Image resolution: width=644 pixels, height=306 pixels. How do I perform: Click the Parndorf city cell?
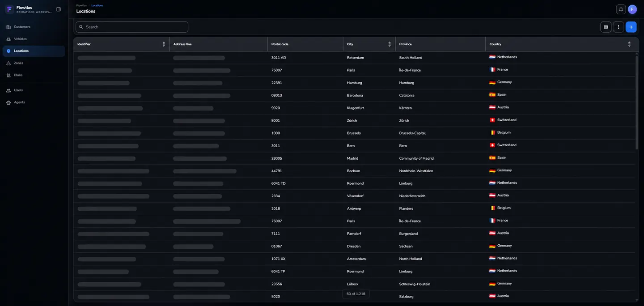coord(354,234)
